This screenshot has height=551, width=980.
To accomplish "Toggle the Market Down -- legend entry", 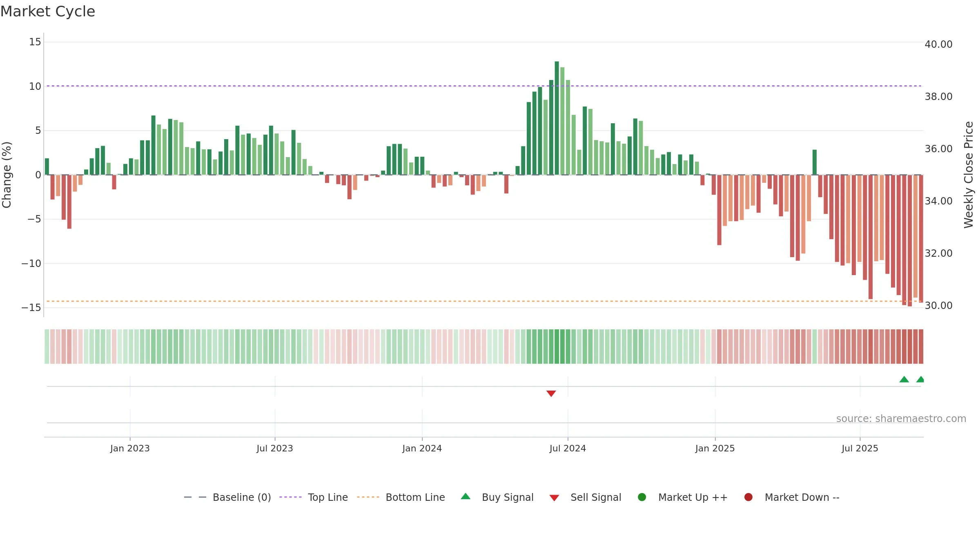I will click(x=792, y=497).
